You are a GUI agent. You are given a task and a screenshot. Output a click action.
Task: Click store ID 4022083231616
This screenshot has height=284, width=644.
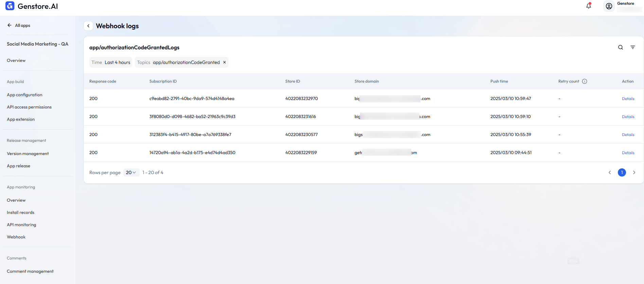(x=301, y=117)
